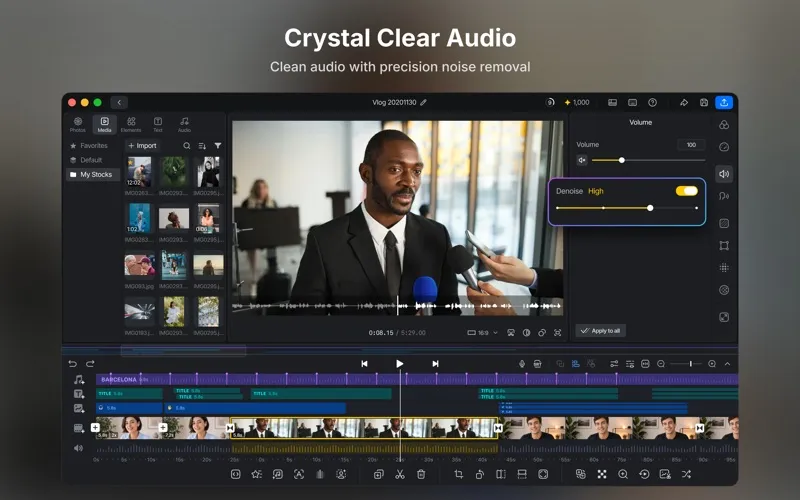Collapse timeline with the up chevron
The image size is (800, 500).
point(728,364)
